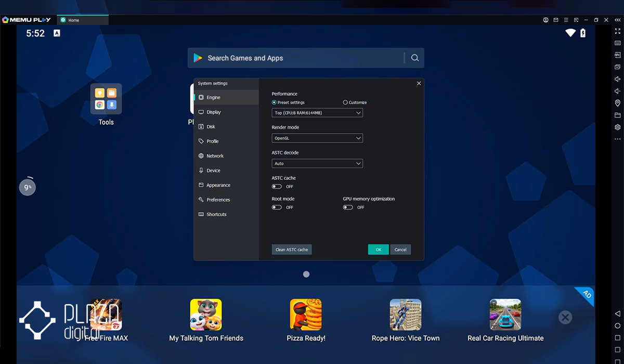Go to the Network settings tab
The height and width of the screenshot is (364, 624).
pos(226,155)
